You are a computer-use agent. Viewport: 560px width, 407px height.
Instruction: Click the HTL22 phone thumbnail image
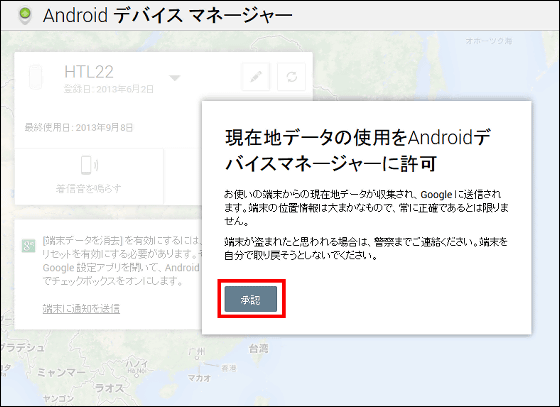36,77
